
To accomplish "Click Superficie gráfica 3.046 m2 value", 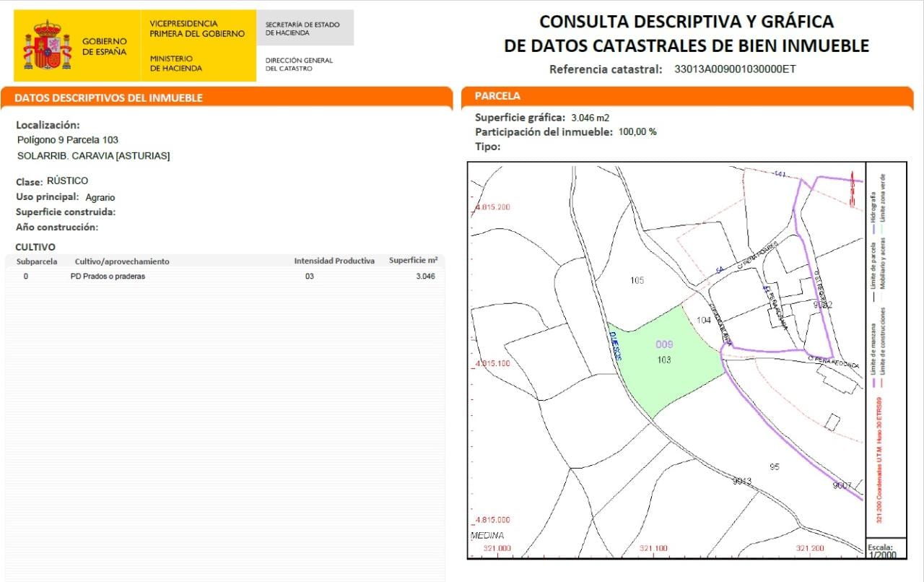I will 590,118.
